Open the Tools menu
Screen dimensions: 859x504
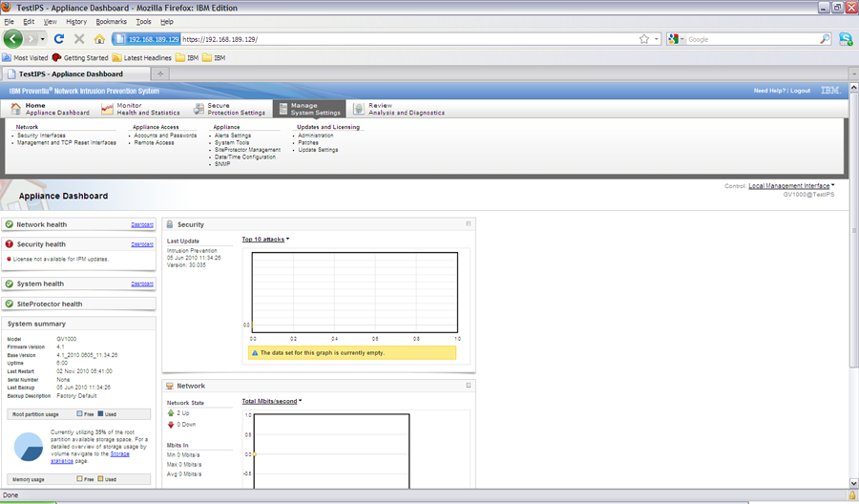(143, 21)
